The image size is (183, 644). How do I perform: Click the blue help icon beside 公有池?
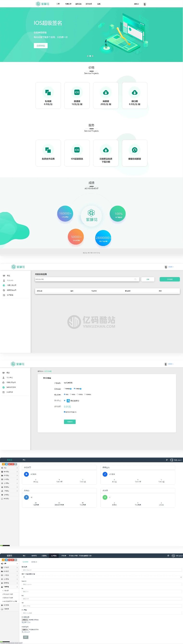click(81, 389)
